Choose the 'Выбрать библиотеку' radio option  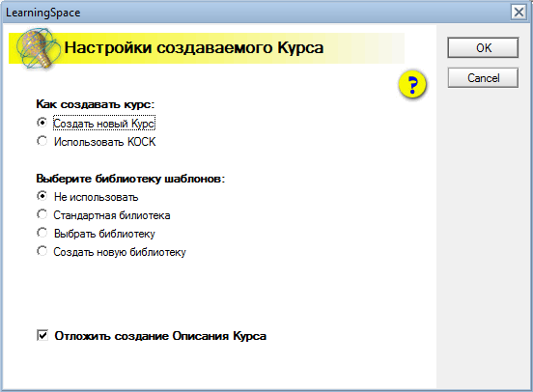pyautogui.click(x=42, y=233)
